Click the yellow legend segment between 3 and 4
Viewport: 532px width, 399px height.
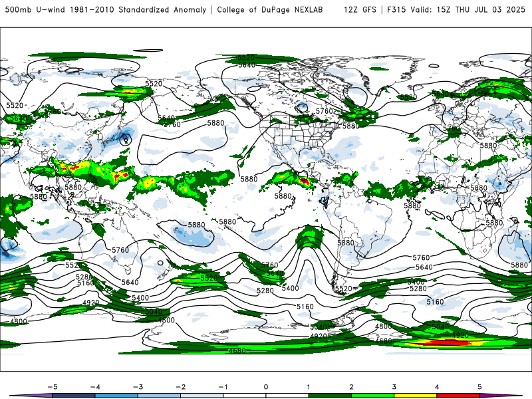coord(416,396)
